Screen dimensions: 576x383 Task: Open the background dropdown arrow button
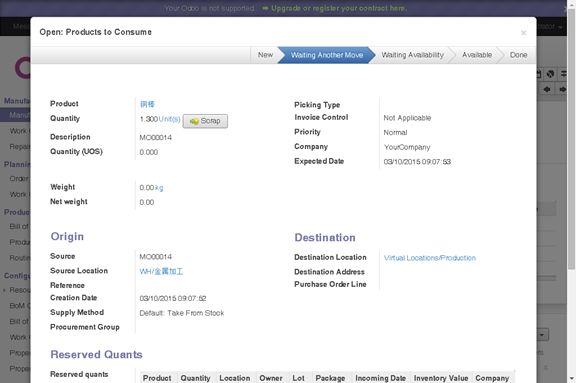click(x=542, y=335)
